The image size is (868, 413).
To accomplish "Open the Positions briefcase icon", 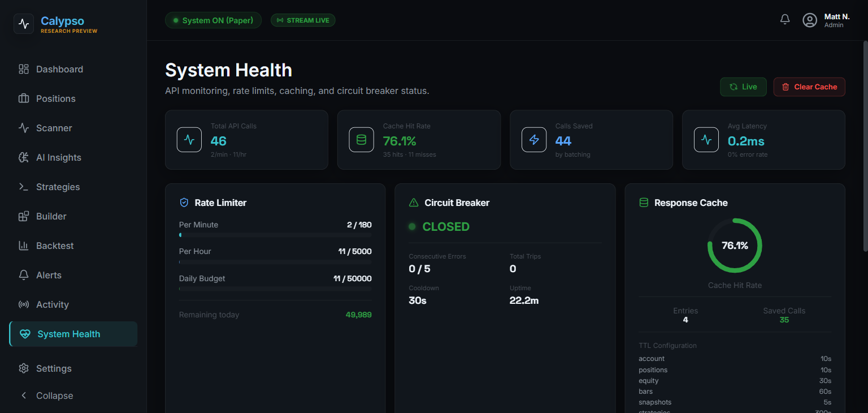I will pos(23,98).
